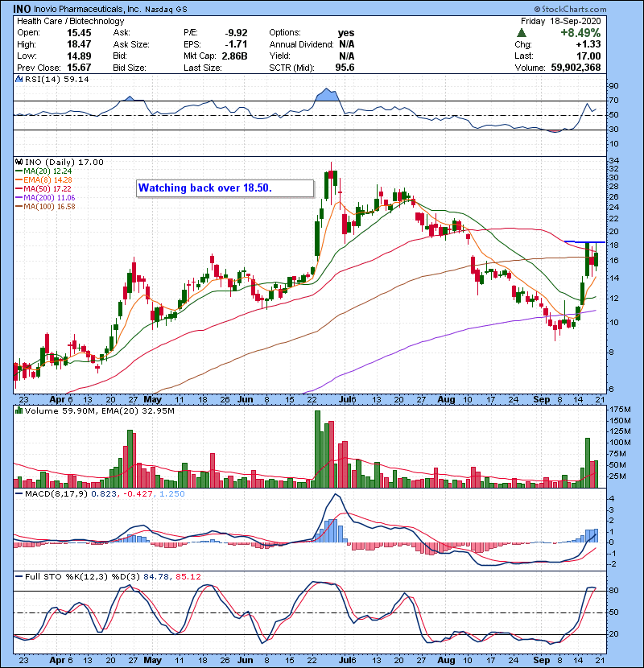This screenshot has height=668, width=644.
Task: Click the Mkt Cap value 2.86B
Action: (234, 56)
